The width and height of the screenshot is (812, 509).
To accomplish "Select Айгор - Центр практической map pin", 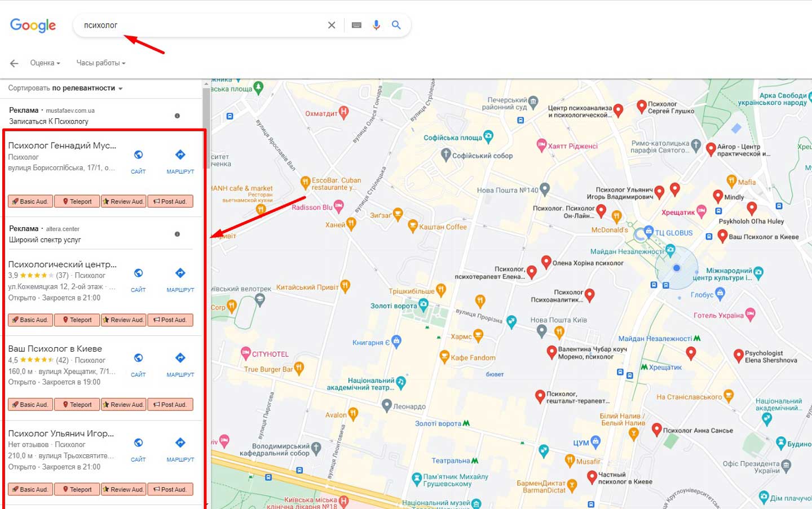I will point(711,149).
